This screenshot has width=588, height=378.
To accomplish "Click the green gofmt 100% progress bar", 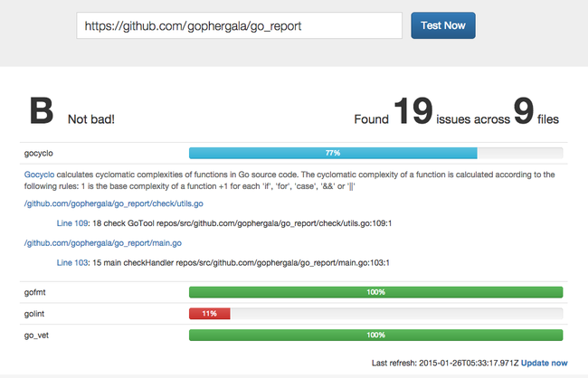I will 375,292.
